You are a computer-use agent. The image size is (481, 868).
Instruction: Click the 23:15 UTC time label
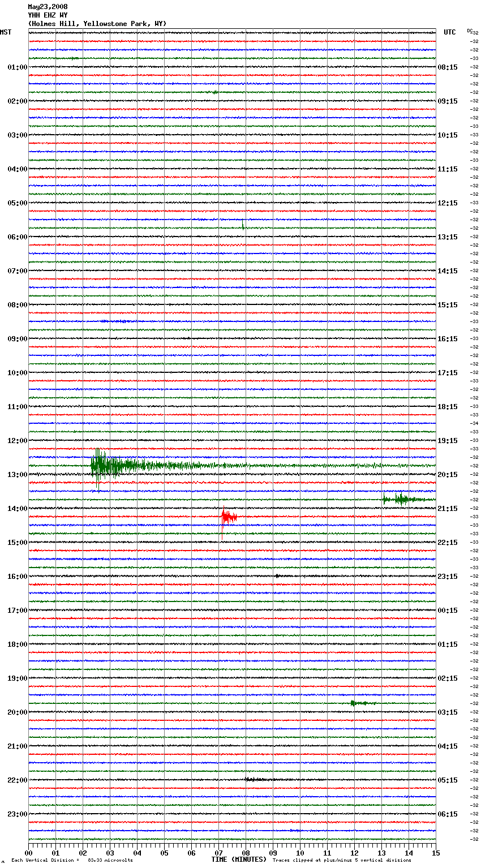point(448,577)
